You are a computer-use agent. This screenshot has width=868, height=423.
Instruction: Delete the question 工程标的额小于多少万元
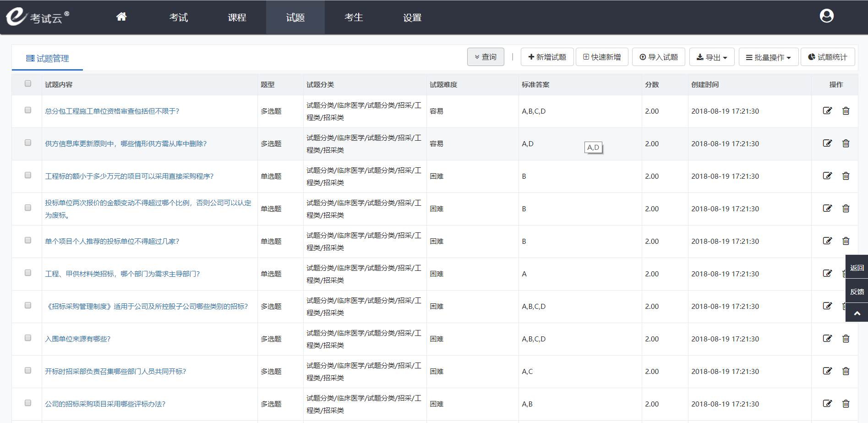pyautogui.click(x=846, y=176)
